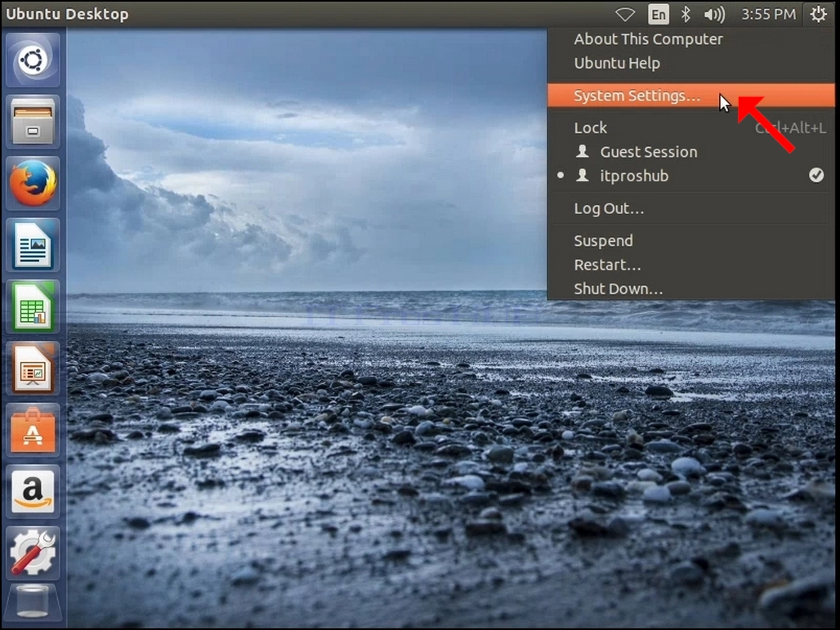Choose Log Out… from menu
The width and height of the screenshot is (840, 630).
click(x=691, y=208)
